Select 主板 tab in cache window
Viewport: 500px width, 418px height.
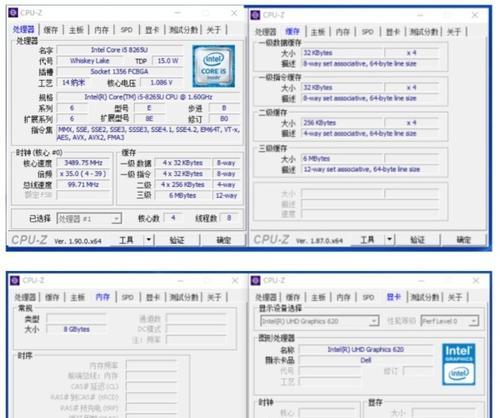pyautogui.click(x=318, y=32)
